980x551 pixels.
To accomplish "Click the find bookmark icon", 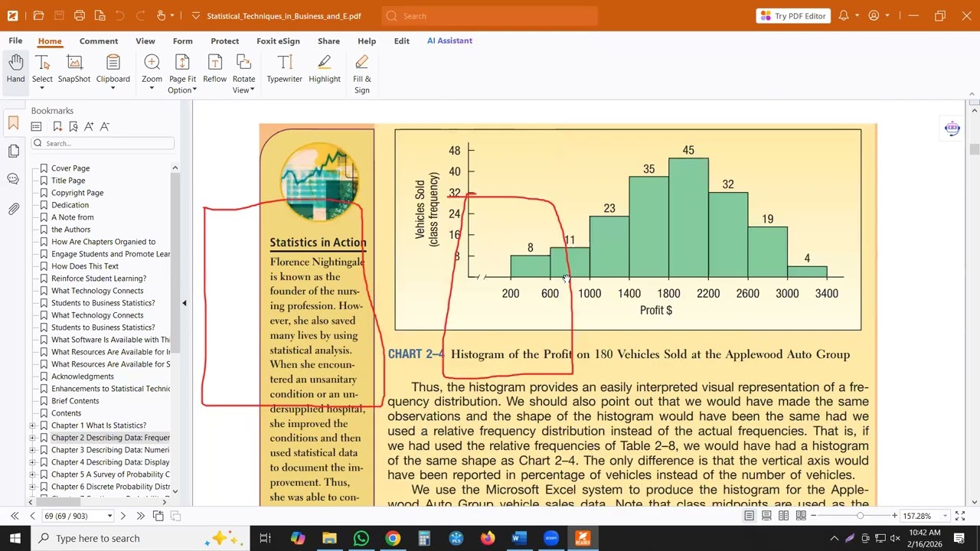I will [x=73, y=126].
